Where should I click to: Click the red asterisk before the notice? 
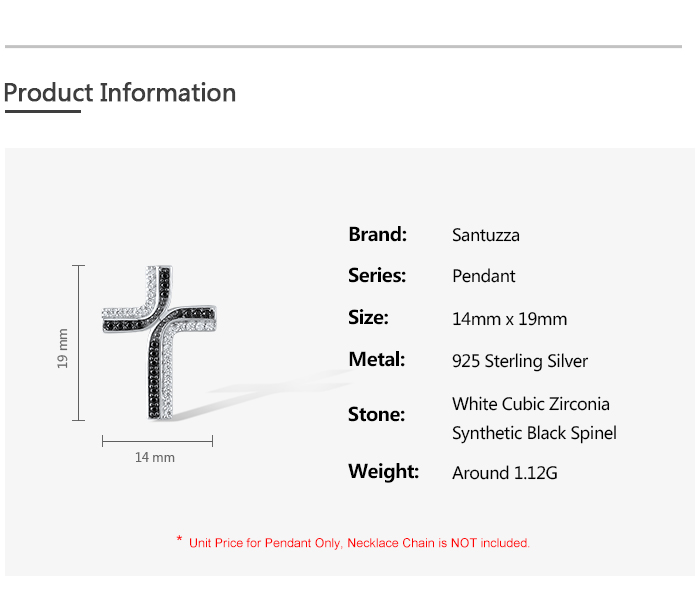coord(179,541)
